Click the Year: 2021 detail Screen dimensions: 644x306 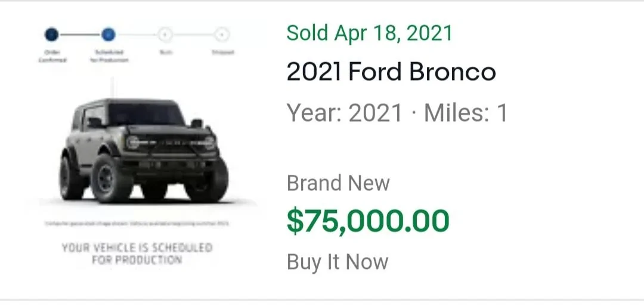tap(344, 113)
